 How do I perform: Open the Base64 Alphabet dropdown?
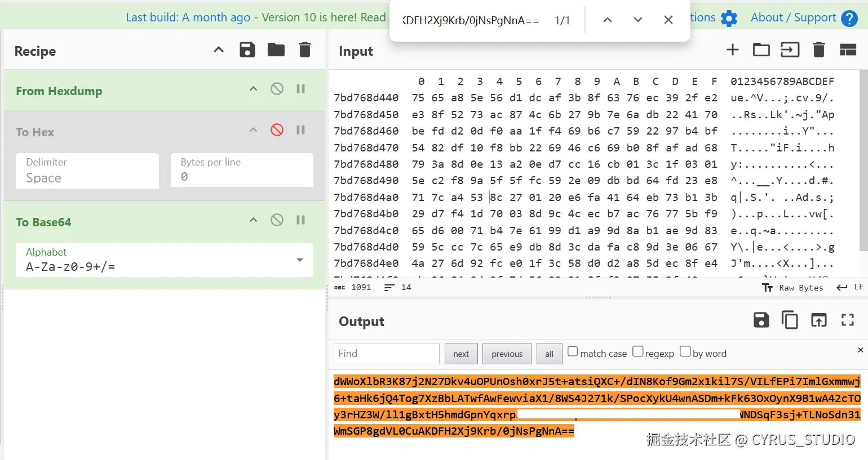(x=165, y=260)
